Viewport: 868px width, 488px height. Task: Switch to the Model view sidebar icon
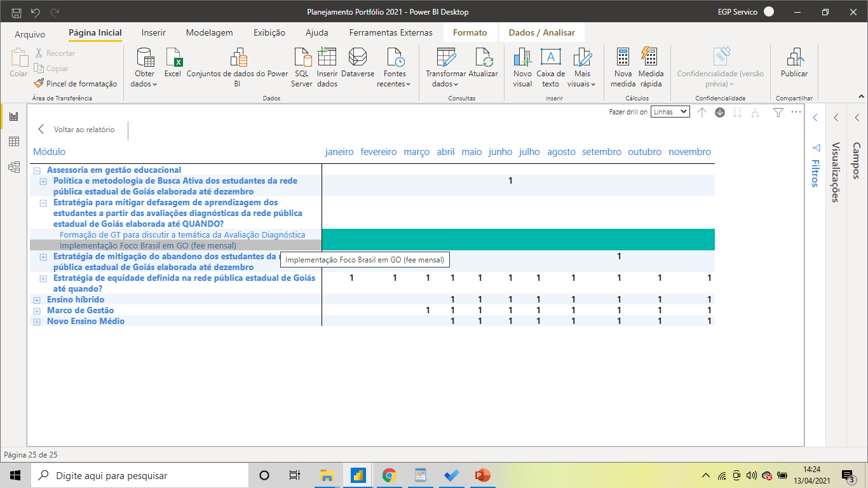coord(13,167)
